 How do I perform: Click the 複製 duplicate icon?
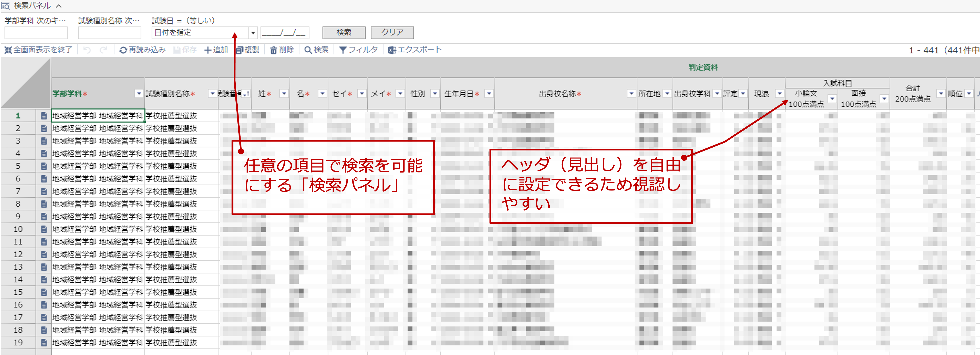[239, 50]
